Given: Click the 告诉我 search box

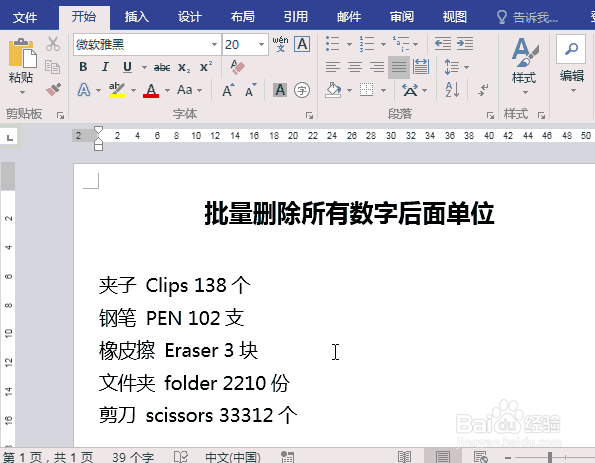Looking at the screenshot, I should pyautogui.click(x=528, y=17).
